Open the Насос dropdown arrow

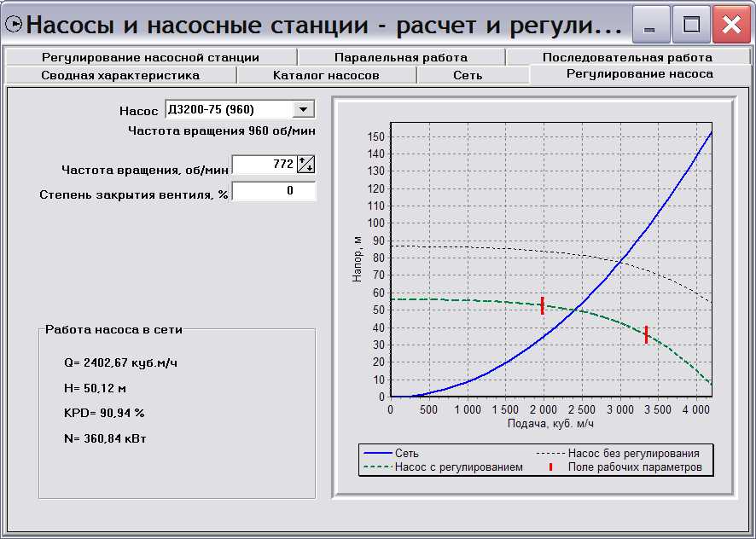coord(303,109)
